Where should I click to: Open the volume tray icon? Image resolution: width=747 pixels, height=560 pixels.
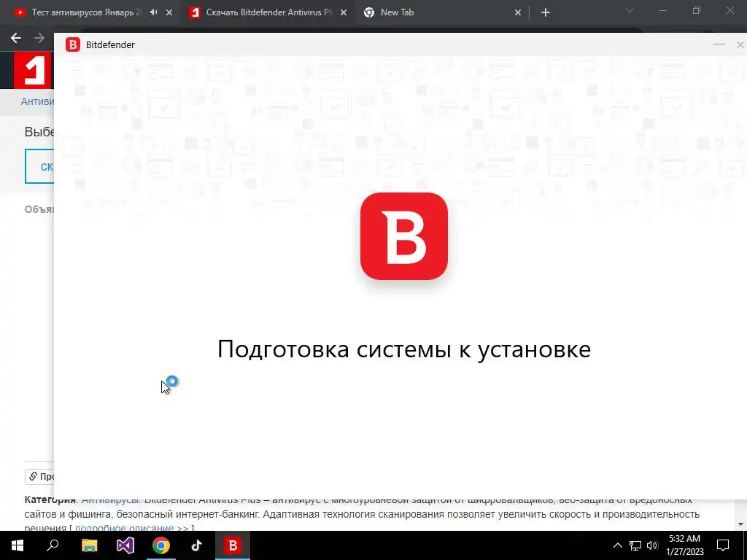[x=652, y=545]
